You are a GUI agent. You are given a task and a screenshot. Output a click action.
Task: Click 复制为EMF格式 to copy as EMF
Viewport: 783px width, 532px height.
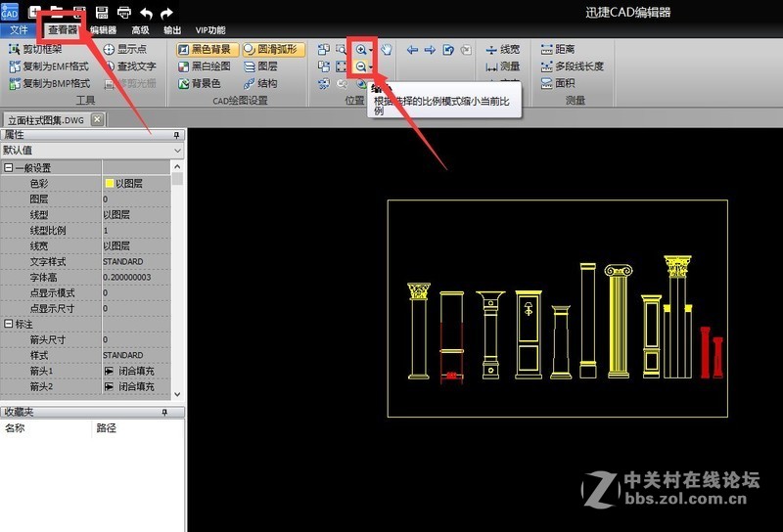[49, 66]
